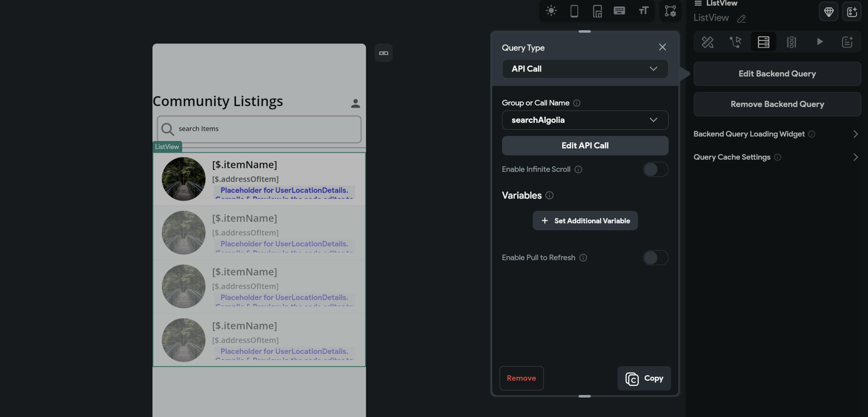Screen dimensions: 868x417
Task: Enable the Pull to Refresh toggle
Action: tap(655, 258)
